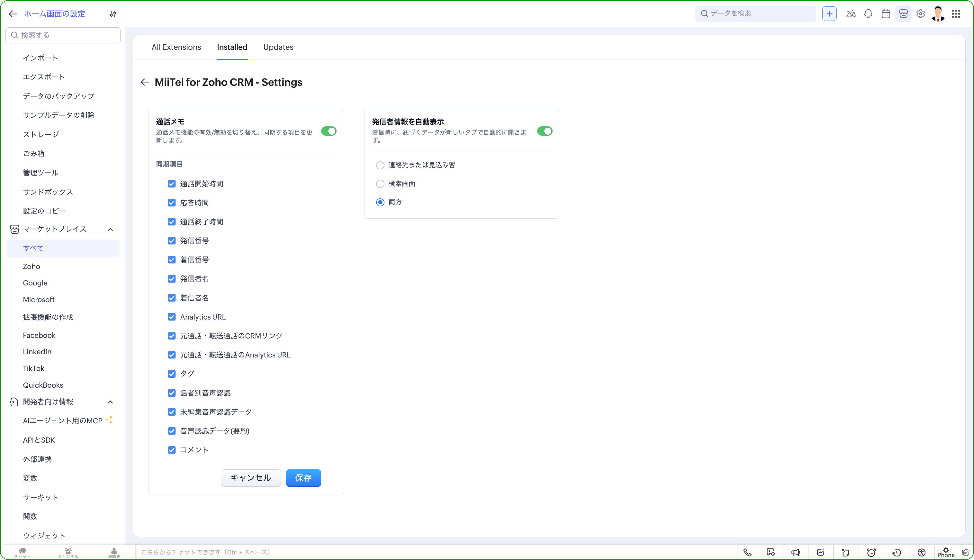Collapse the 開発者向け情報 section
Screen dimensions: 974x560
(x=110, y=402)
